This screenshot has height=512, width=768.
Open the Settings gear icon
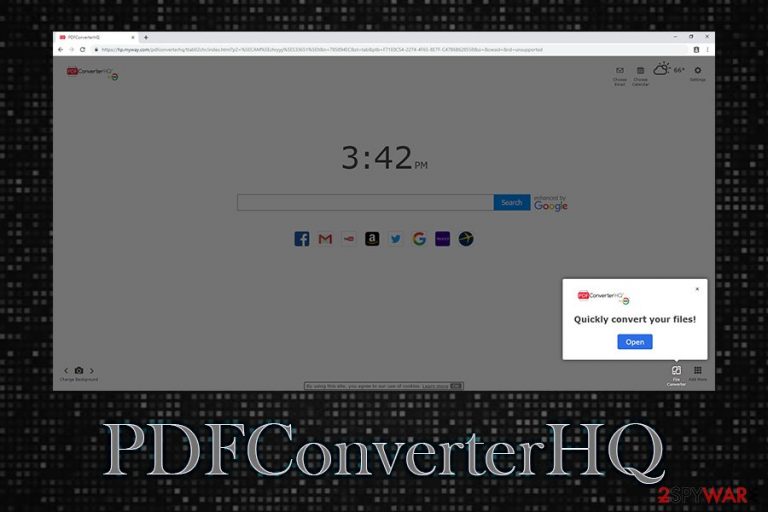tap(697, 73)
